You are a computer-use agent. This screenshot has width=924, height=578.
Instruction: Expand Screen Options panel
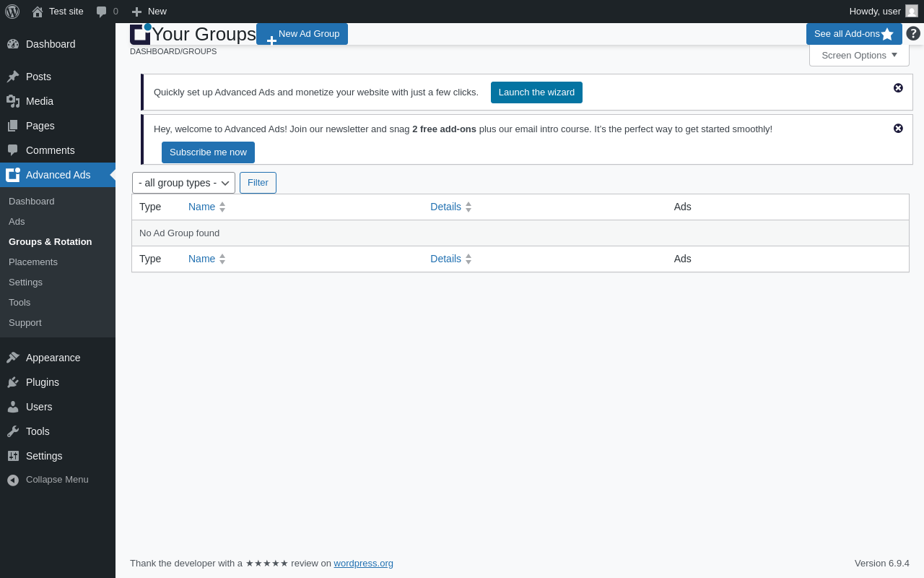859,55
